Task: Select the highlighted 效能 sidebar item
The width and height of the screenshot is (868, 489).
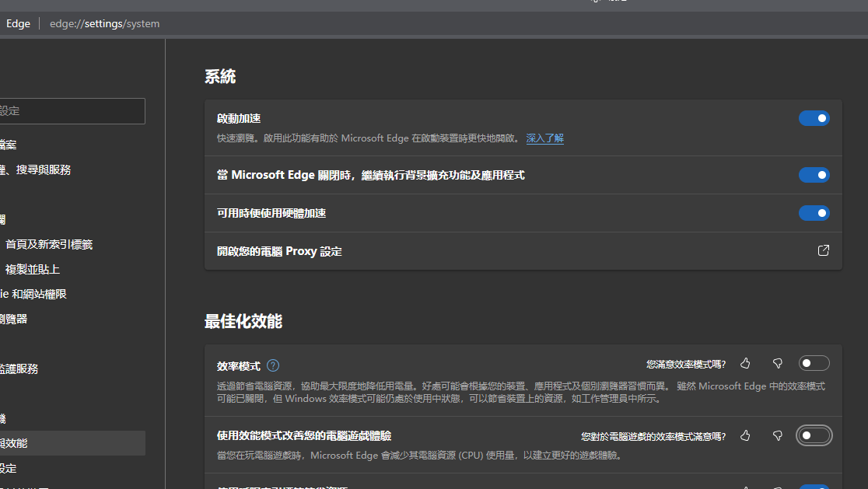Action: click(72, 443)
